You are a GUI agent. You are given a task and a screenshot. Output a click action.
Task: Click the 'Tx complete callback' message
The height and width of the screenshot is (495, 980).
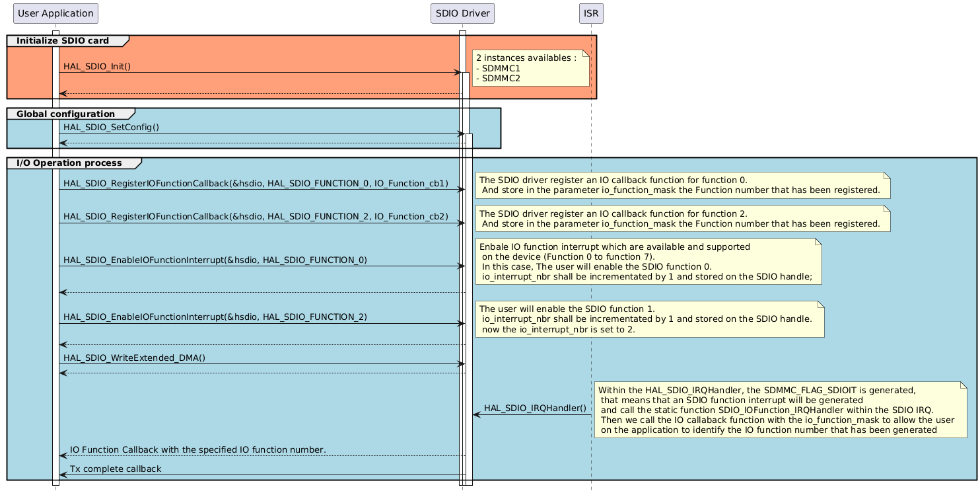coord(116,469)
